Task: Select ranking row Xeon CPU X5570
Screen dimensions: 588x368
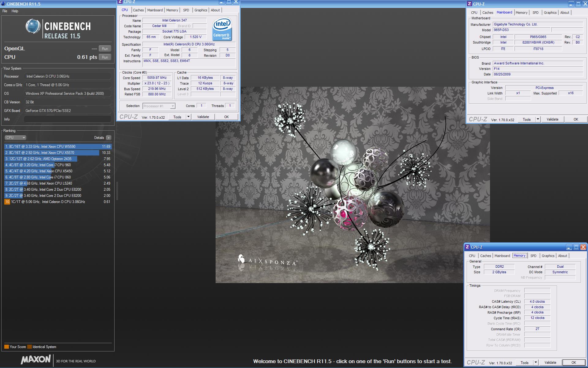Action: click(x=58, y=153)
